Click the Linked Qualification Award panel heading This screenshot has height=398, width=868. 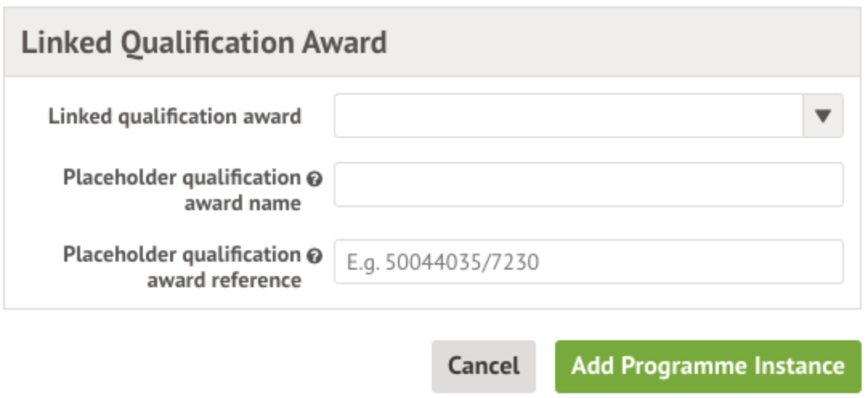[x=204, y=43]
